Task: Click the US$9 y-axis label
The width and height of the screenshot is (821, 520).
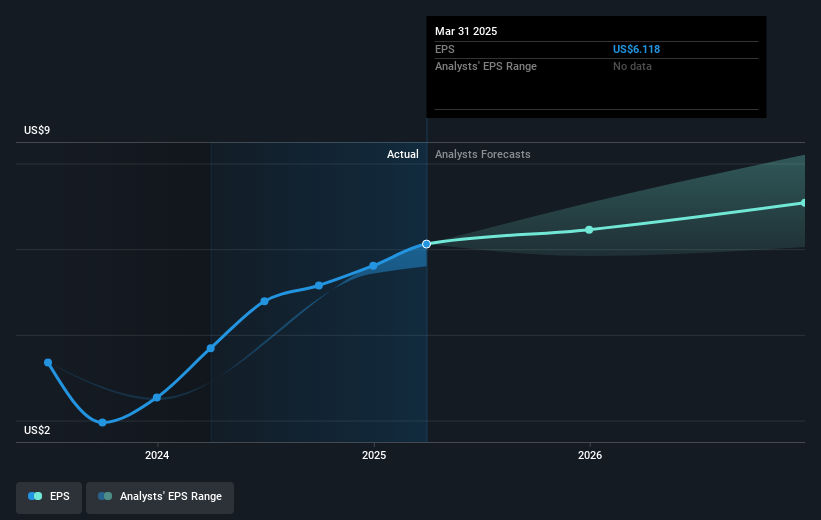Action: [x=37, y=130]
